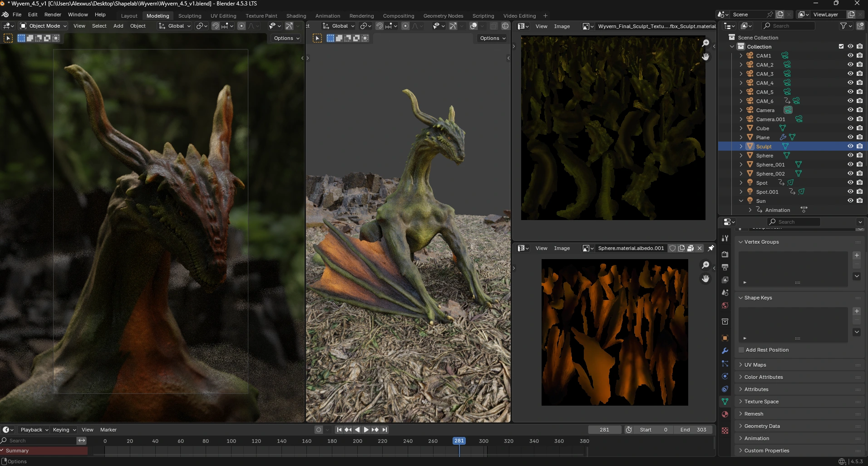
Task: Switch to the Sculpting workspace tab
Action: click(x=190, y=15)
